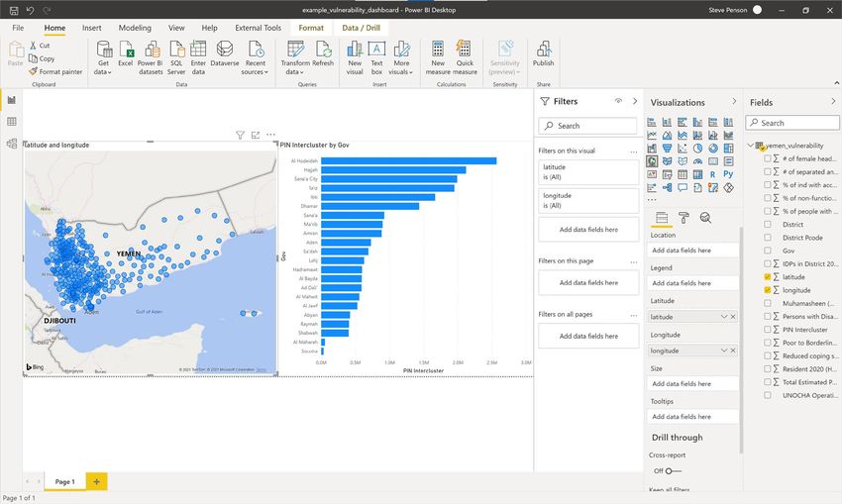Select the Stacked bar chart visualization icon
The width and height of the screenshot is (842, 504).
click(x=652, y=122)
